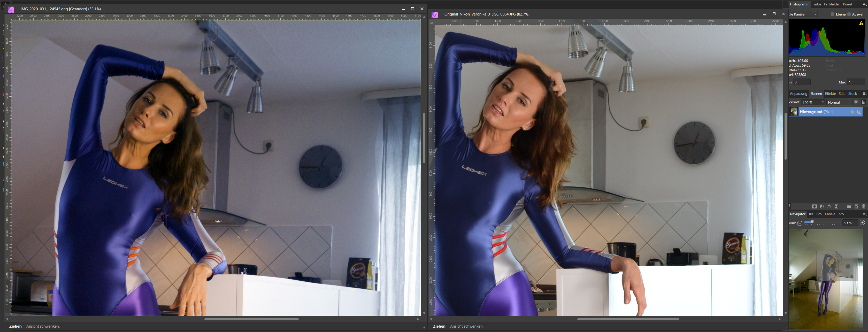Open layer effects fx icon

[x=829, y=206]
